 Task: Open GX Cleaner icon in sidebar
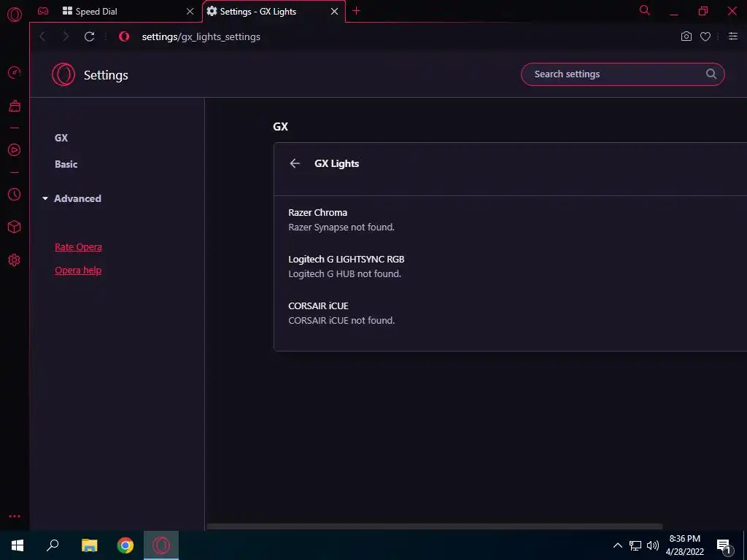click(15, 106)
